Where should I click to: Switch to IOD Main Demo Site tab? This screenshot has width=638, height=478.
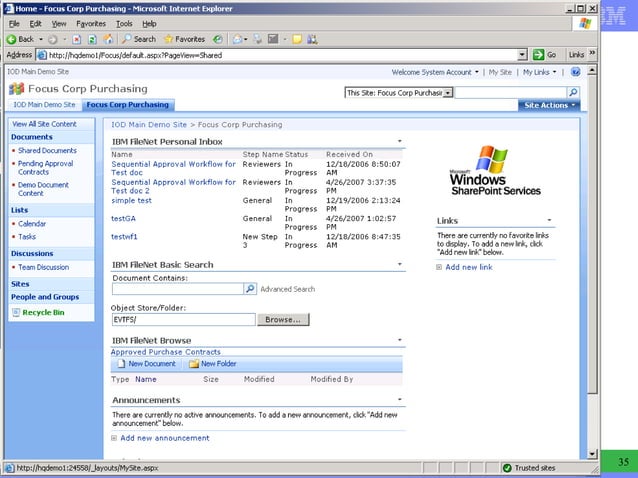point(43,104)
